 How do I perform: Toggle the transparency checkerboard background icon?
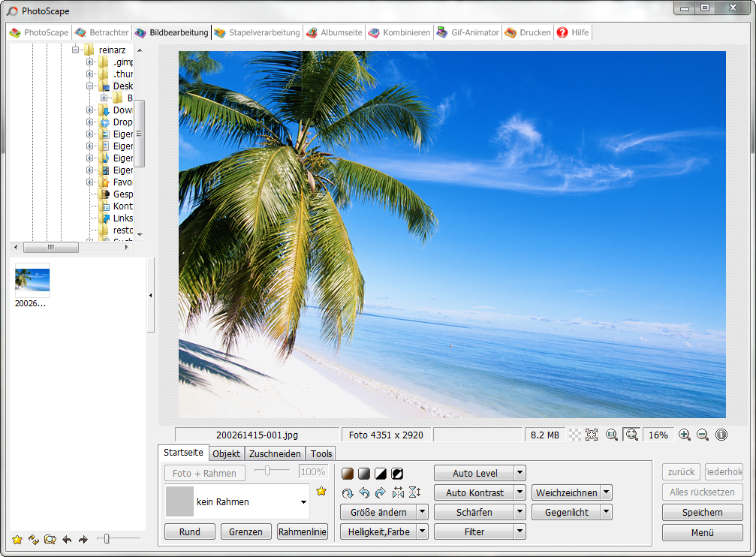pyautogui.click(x=574, y=435)
